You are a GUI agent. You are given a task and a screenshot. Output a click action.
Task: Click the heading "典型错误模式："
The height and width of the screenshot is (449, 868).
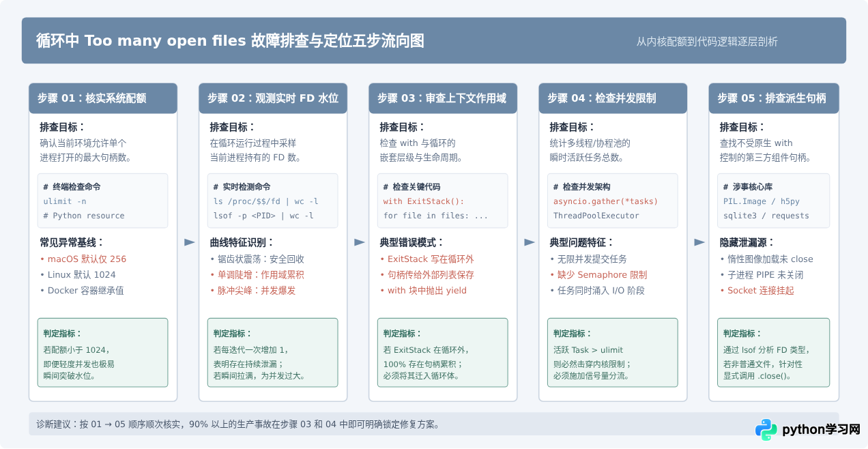[x=411, y=242]
